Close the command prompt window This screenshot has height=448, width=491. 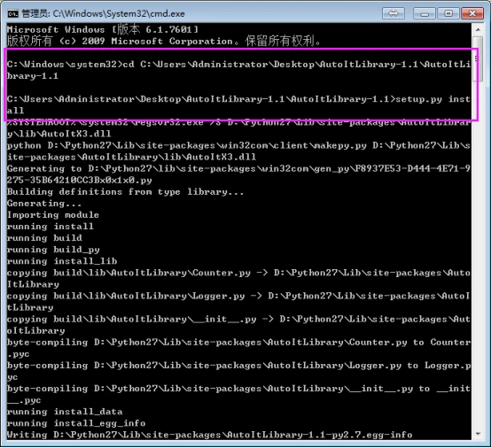tap(472, 13)
